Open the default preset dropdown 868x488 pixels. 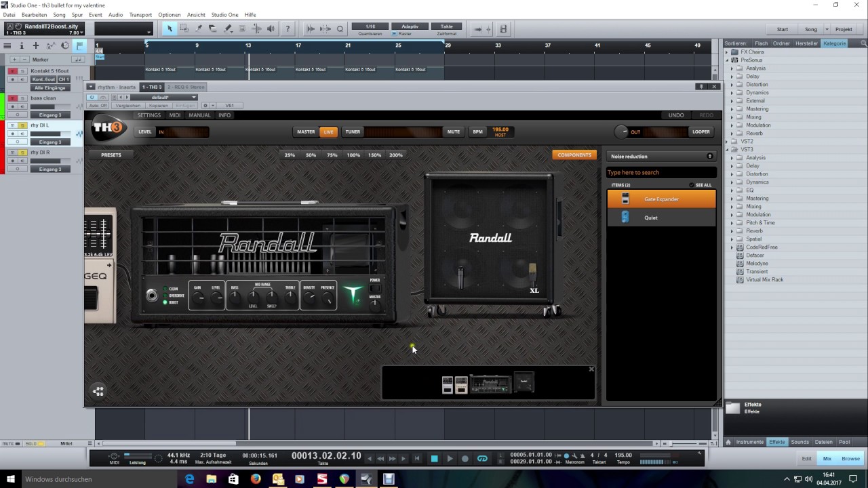click(163, 97)
